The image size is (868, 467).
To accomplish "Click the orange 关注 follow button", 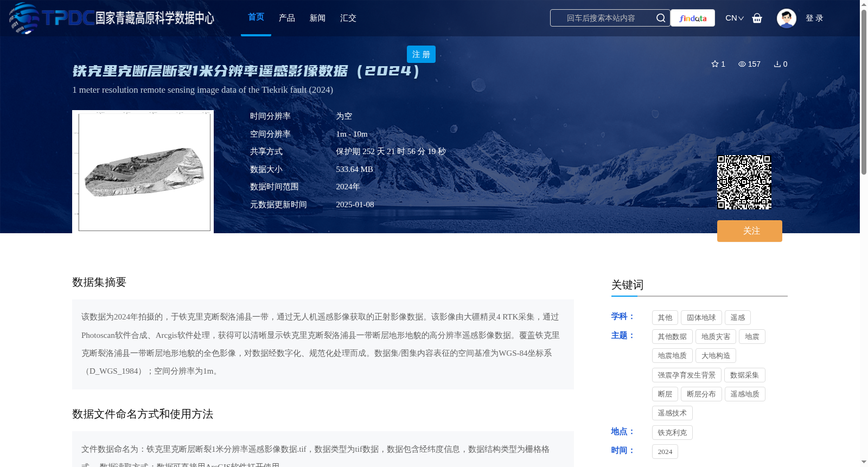I will coord(750,231).
